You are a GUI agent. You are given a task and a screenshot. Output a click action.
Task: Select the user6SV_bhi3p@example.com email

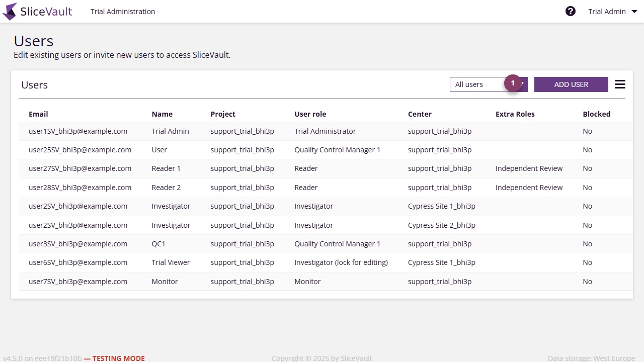coord(78,262)
